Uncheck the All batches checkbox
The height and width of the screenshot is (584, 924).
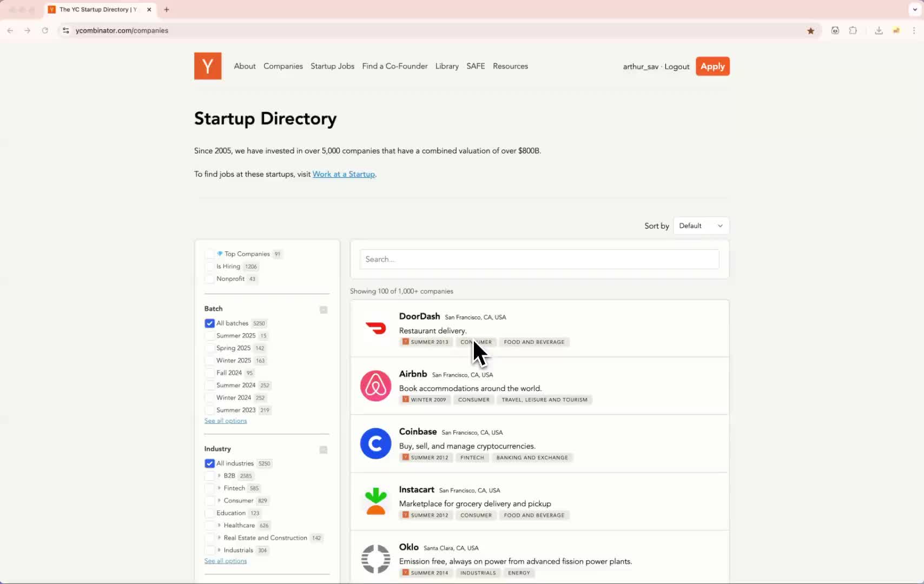tap(209, 323)
